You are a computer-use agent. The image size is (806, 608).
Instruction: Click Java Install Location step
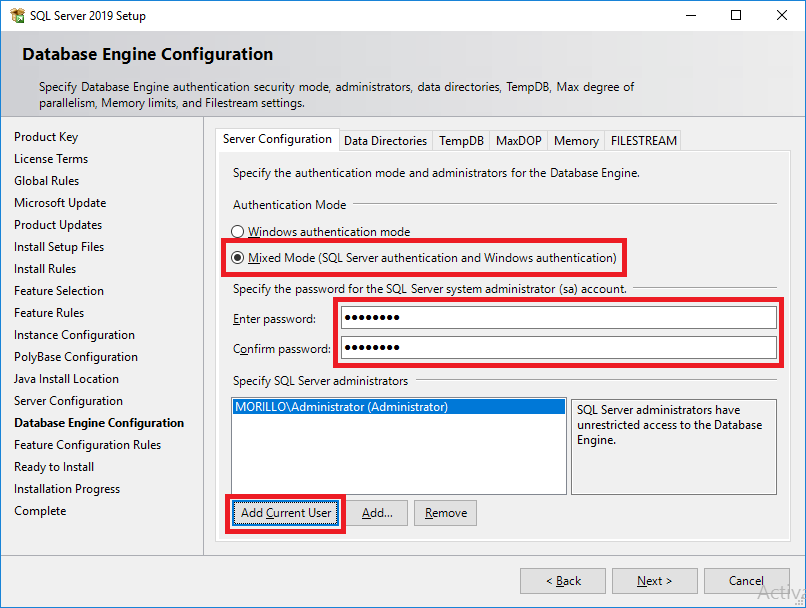66,379
